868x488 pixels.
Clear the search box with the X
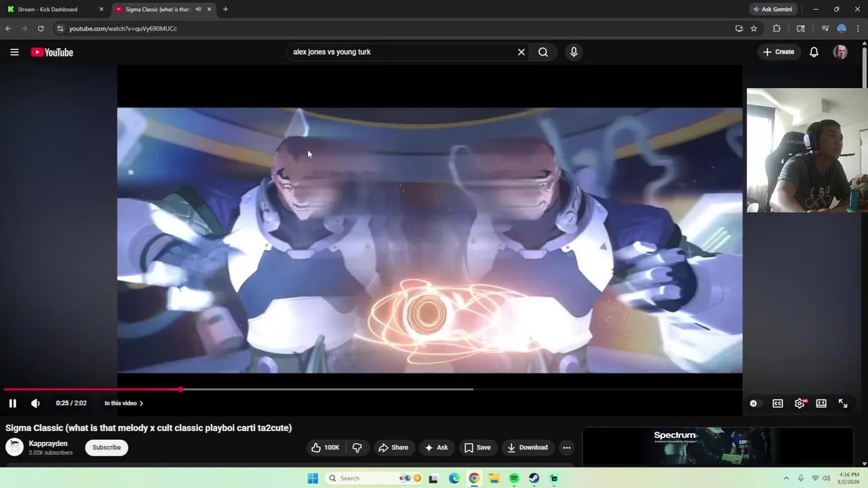click(x=521, y=52)
